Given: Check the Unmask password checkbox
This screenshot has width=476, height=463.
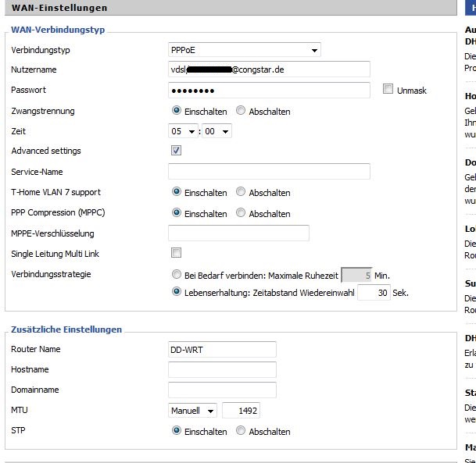Looking at the screenshot, I should [x=388, y=90].
